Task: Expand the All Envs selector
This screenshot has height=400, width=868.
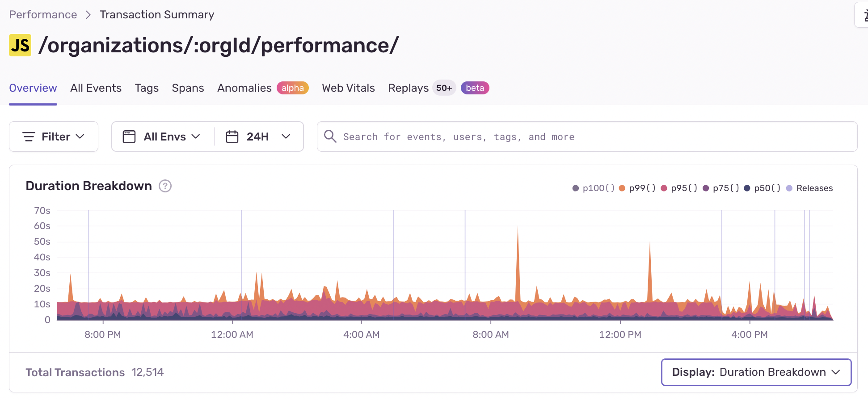Action: [x=163, y=136]
